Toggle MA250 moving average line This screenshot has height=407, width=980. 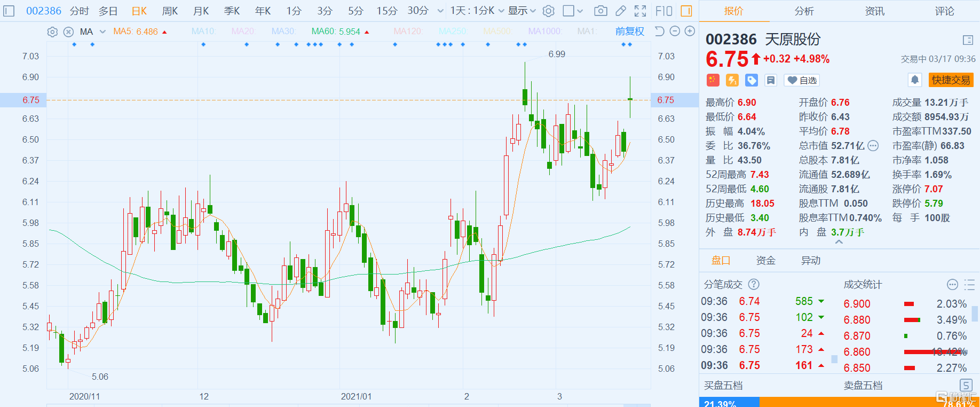click(x=453, y=32)
